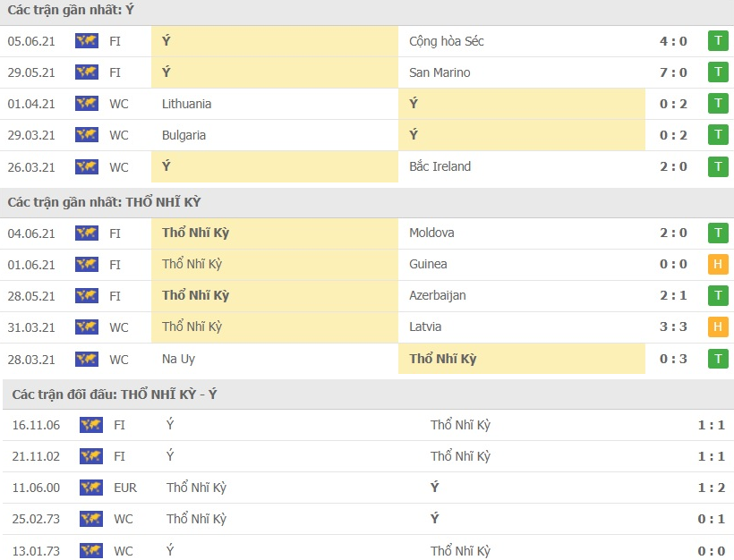Image resolution: width=734 pixels, height=560 pixels.
Task: Click the world flag icon for 31.03.21 Latvia match
Action: (87, 327)
